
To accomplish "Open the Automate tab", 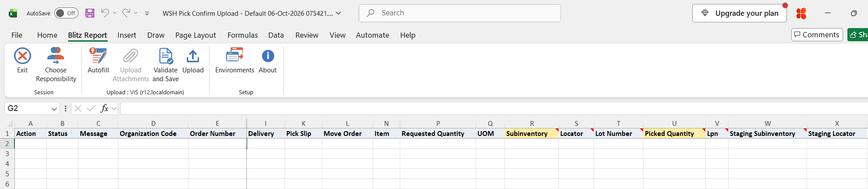I will click(x=373, y=35).
